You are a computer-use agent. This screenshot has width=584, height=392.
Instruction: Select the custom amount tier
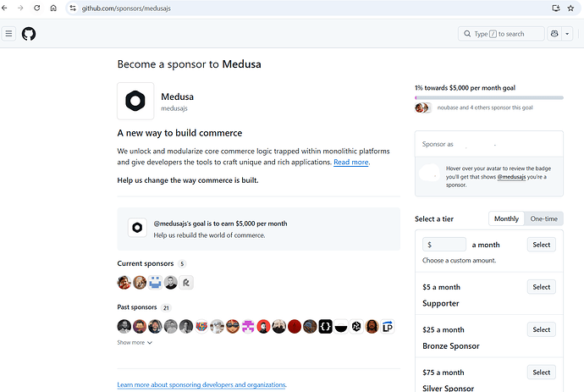click(542, 245)
